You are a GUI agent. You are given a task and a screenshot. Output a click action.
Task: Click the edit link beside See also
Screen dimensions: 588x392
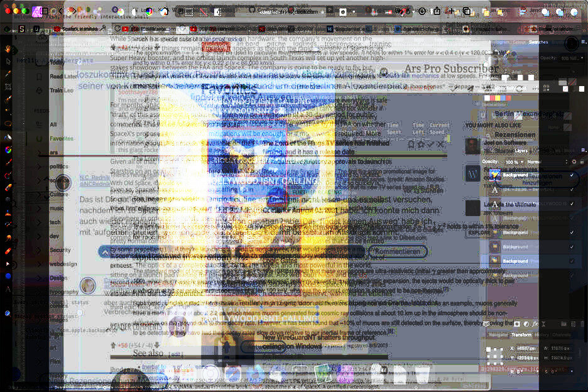tap(175, 354)
